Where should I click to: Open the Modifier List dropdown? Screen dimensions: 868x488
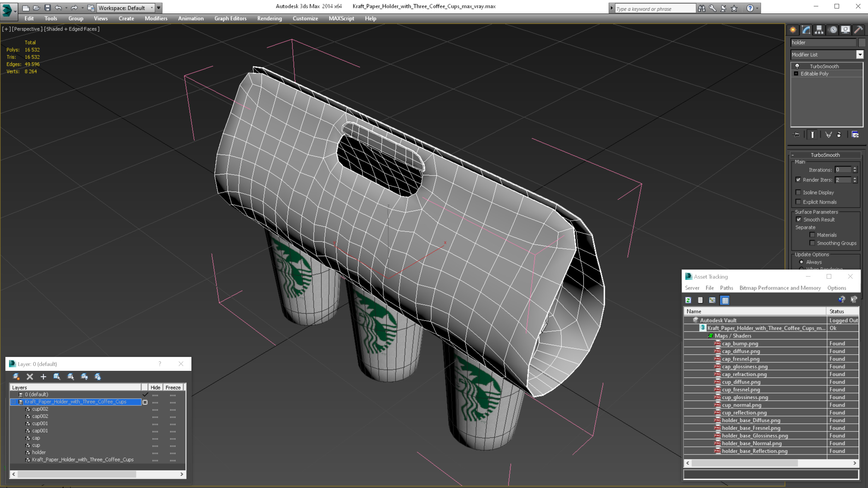coord(860,55)
